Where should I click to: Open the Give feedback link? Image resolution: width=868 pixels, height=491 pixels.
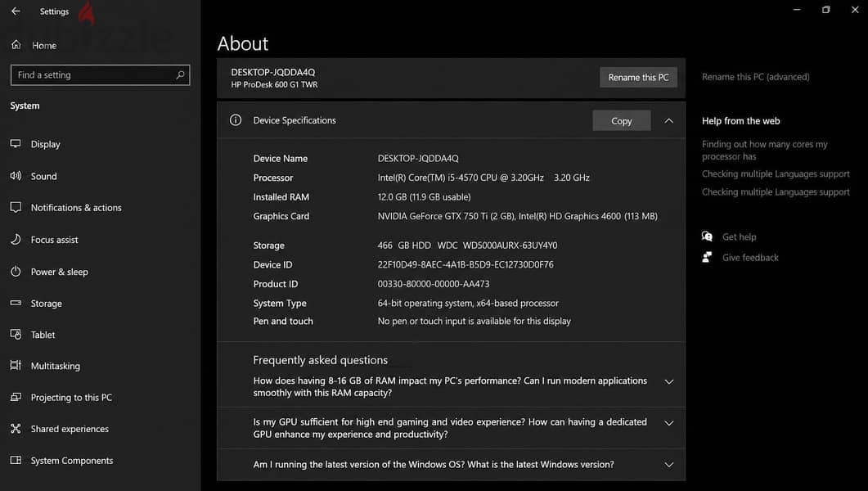[x=750, y=258]
